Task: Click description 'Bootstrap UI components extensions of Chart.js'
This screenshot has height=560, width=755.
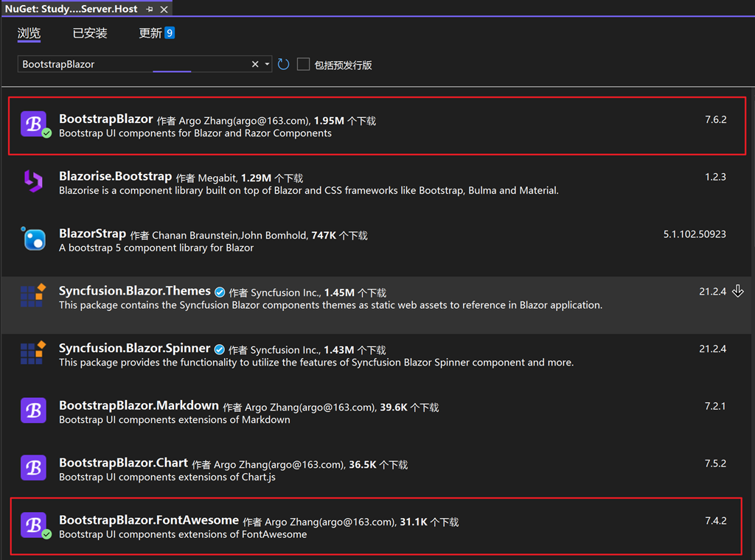Action: point(167,477)
